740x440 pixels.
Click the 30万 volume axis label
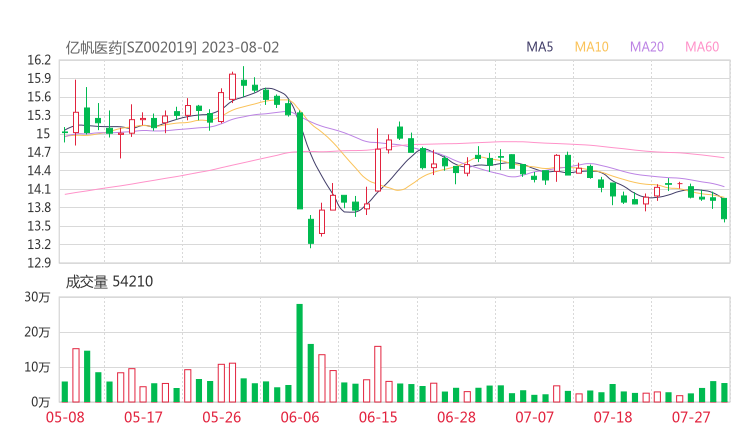[x=37, y=297]
